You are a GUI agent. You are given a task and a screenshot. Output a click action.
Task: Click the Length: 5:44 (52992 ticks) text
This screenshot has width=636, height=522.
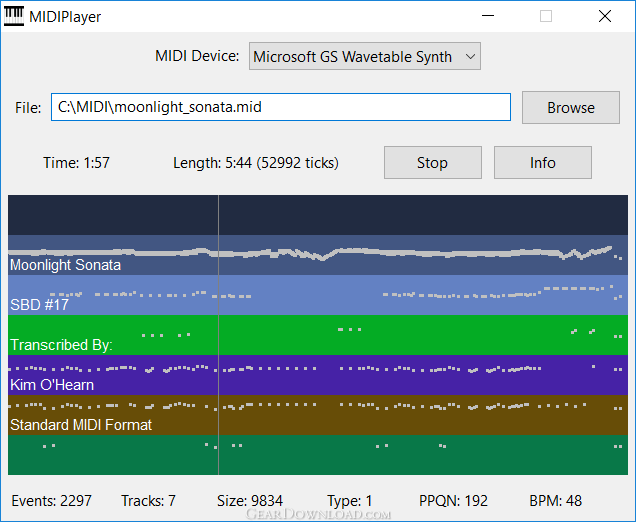(256, 163)
